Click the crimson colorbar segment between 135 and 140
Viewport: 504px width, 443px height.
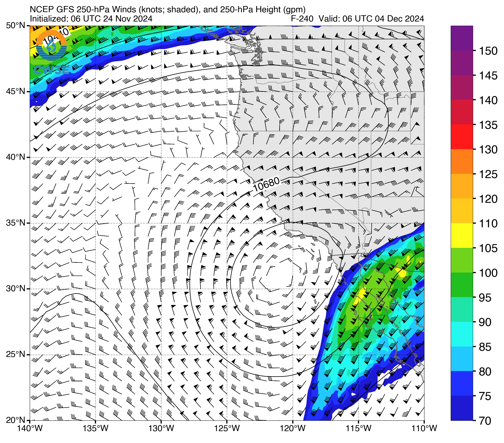pyautogui.click(x=462, y=112)
